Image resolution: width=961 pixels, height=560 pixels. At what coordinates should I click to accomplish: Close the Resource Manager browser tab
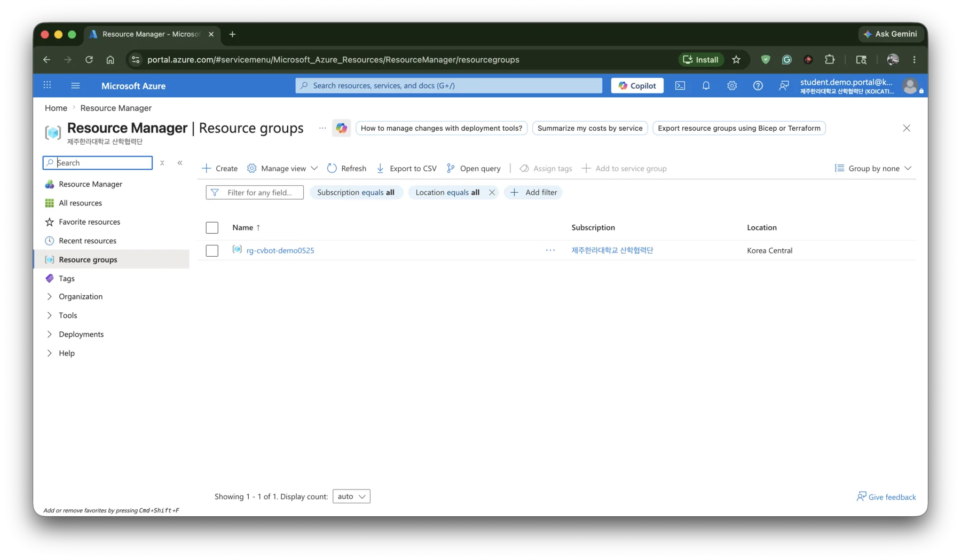(211, 34)
